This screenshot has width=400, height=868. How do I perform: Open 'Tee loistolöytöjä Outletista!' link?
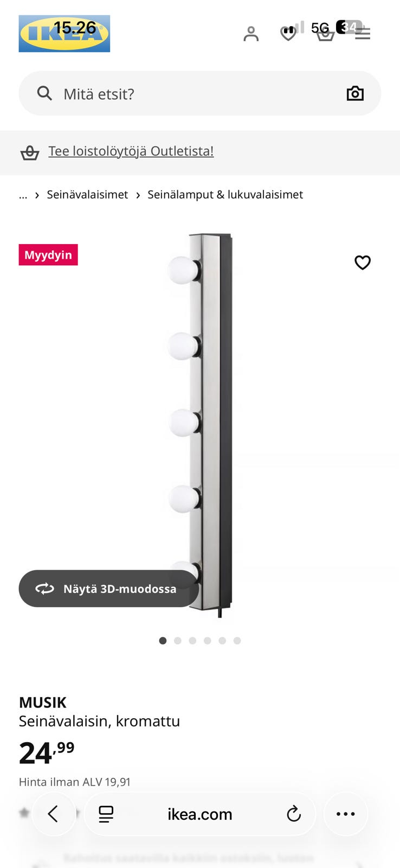131,151
